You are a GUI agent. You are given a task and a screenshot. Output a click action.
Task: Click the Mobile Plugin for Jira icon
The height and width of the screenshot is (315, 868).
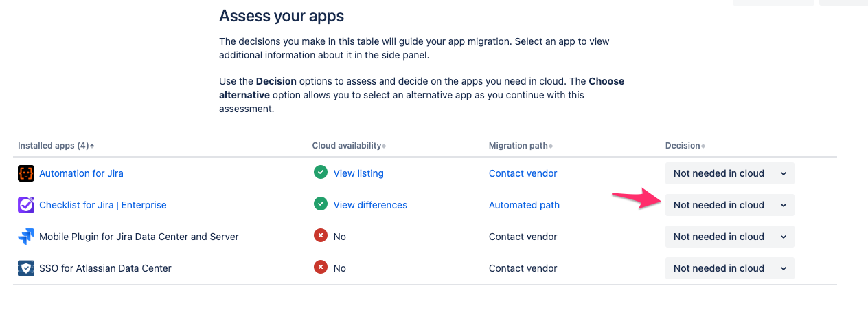26,237
